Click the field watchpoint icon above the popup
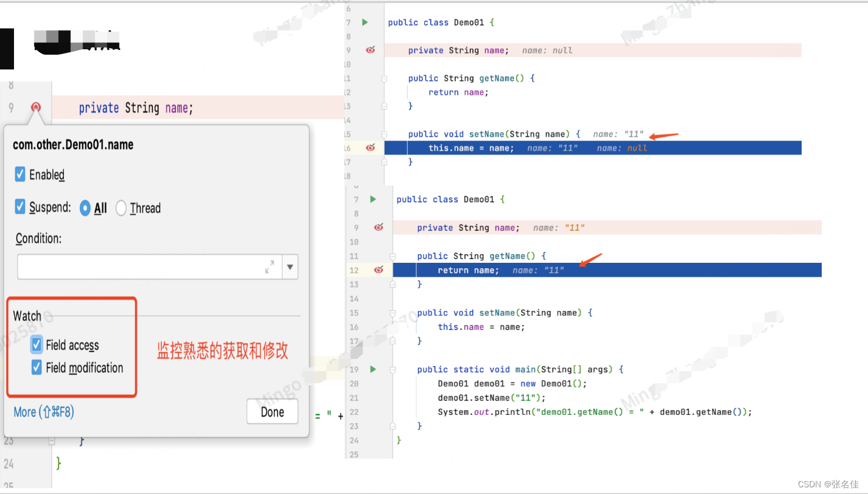Image resolution: width=868 pixels, height=494 pixels. pyautogui.click(x=36, y=108)
